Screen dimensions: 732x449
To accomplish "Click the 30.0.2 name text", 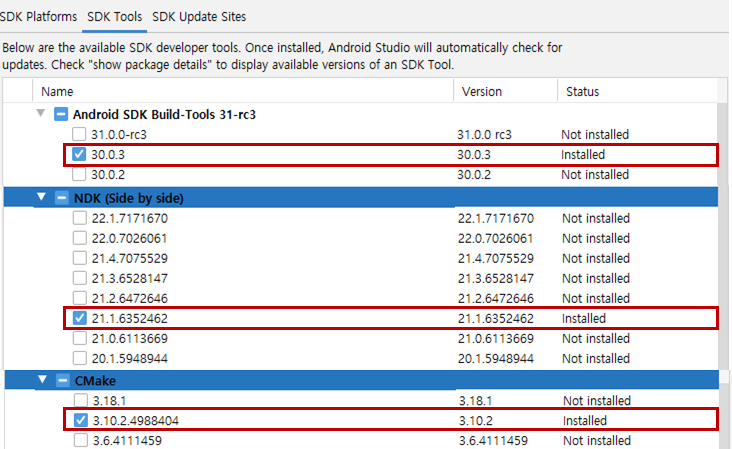I will (108, 175).
